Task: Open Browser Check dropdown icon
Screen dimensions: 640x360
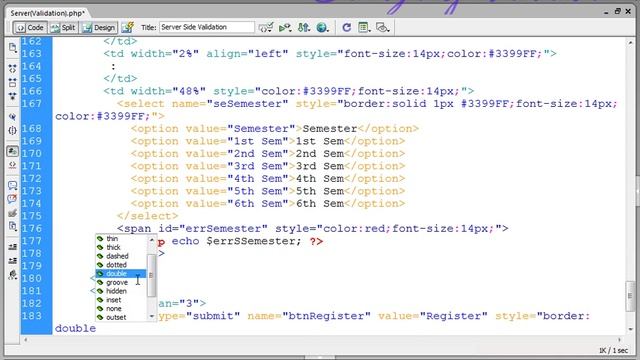Action: (x=266, y=28)
